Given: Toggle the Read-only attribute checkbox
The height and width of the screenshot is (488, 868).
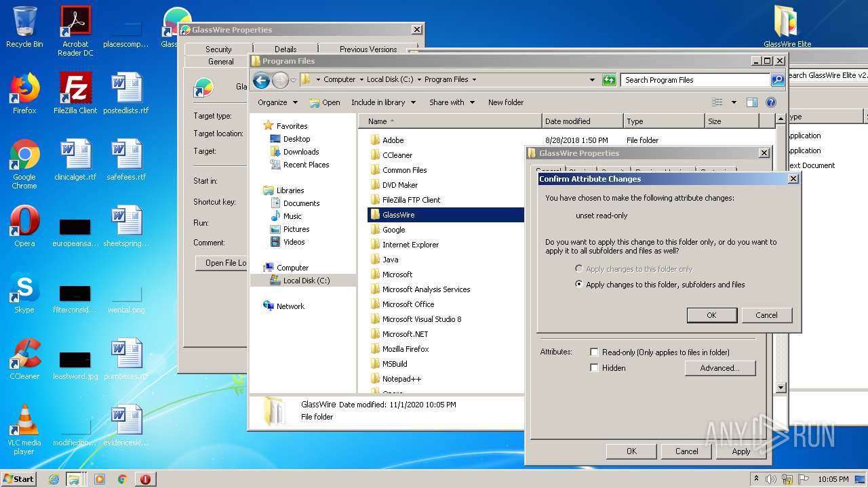Looking at the screenshot, I should click(594, 352).
